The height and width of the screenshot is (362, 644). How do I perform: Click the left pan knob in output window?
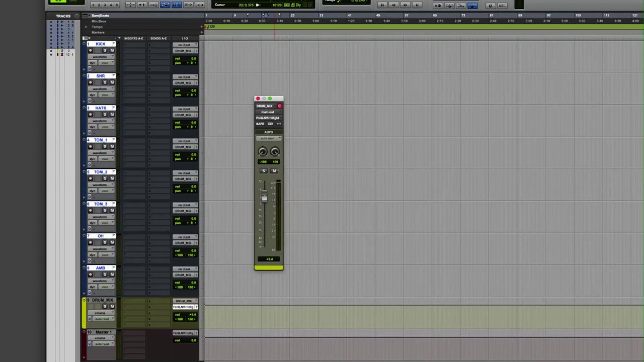pyautogui.click(x=262, y=152)
